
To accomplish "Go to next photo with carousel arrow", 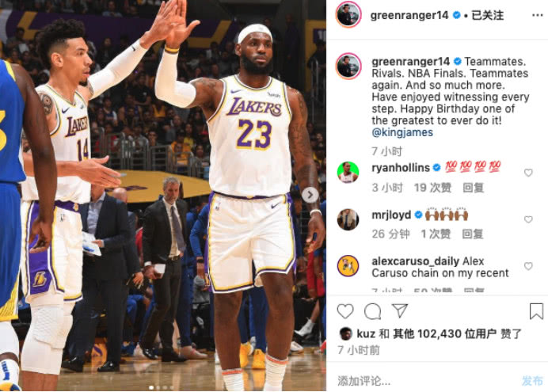I will click(310, 195).
